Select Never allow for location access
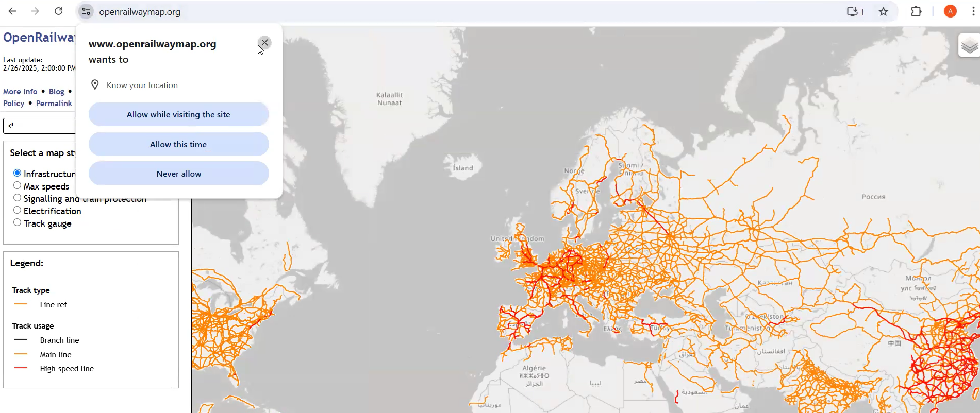The image size is (980, 413). [x=178, y=174]
